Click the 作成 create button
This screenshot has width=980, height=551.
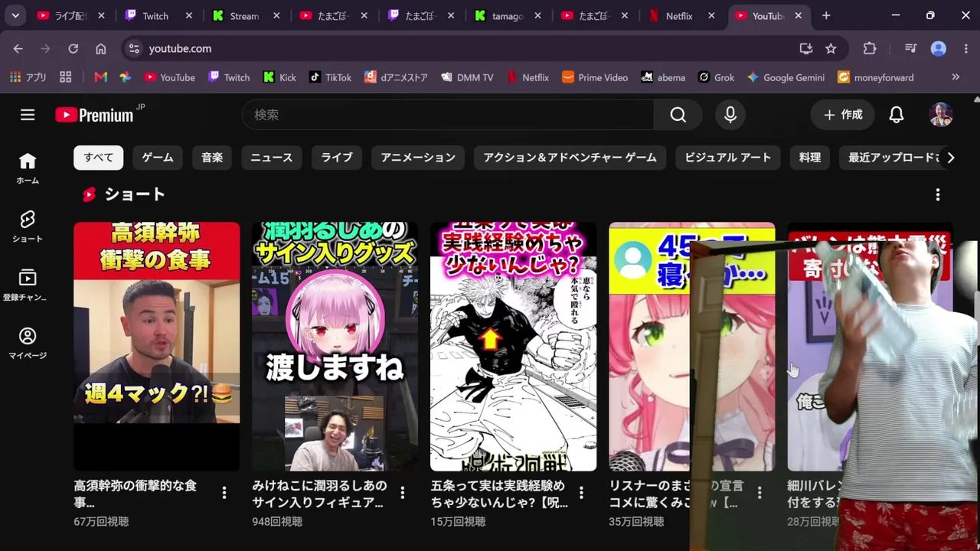point(842,115)
